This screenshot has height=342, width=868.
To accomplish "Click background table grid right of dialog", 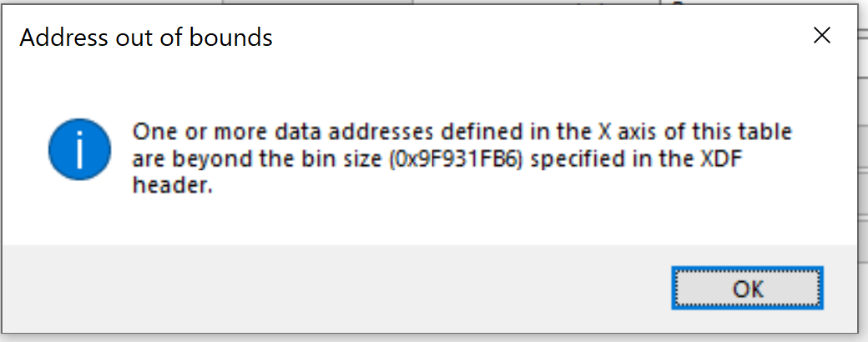I will coord(863,167).
